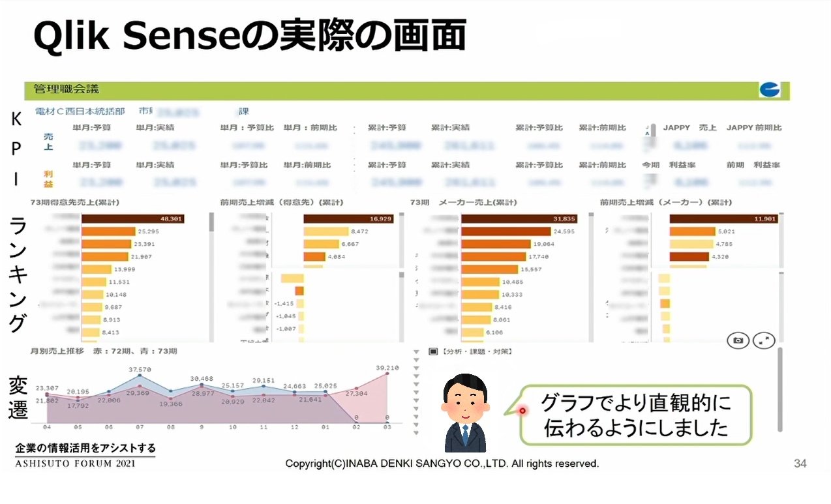Select the 電材C西日本統括部 breadcrumb

pos(80,111)
